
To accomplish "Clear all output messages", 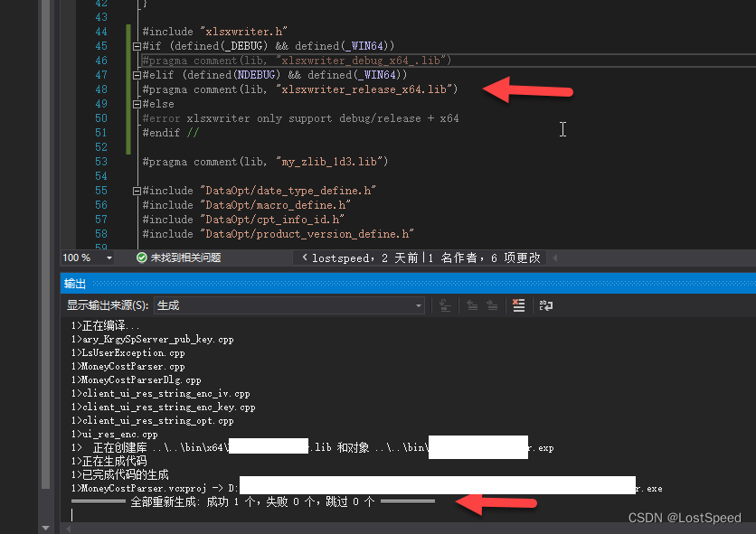I will click(518, 305).
